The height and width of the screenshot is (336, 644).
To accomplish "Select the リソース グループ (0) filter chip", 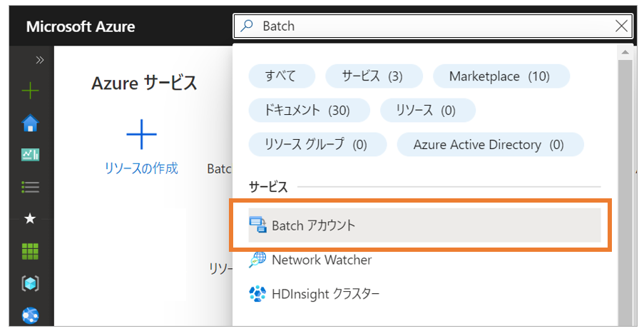I will 317,144.
